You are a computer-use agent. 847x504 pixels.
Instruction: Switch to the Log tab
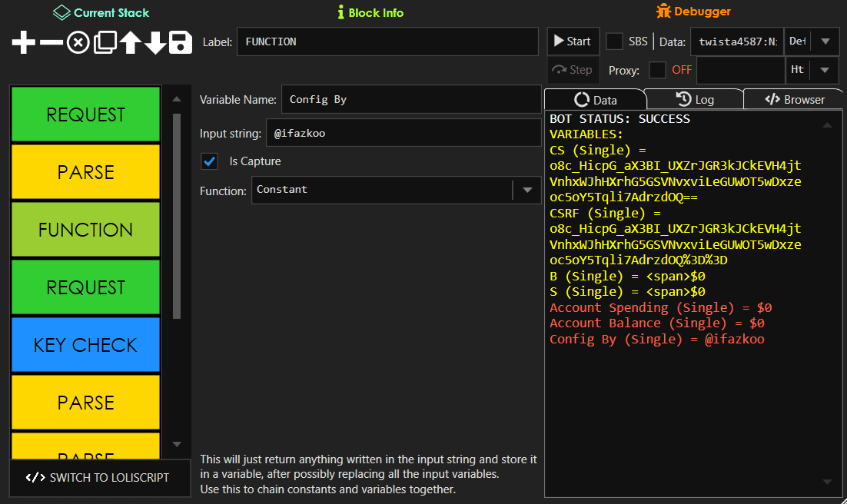(694, 98)
